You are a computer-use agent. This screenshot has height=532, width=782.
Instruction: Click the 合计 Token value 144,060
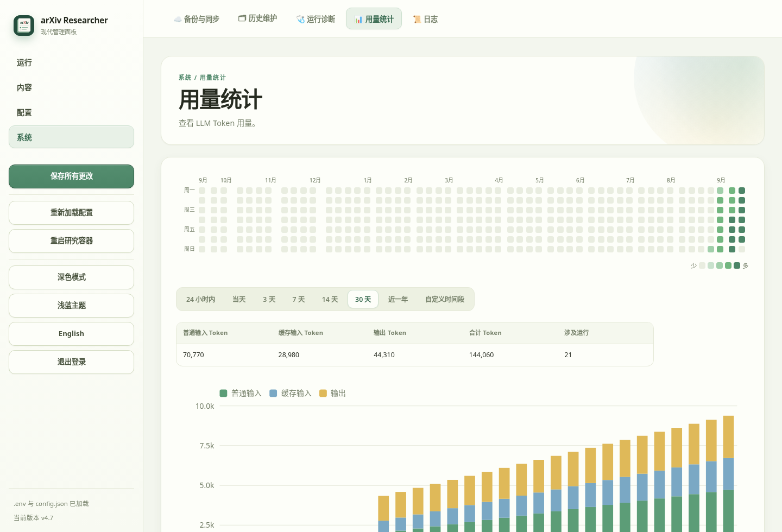click(481, 355)
